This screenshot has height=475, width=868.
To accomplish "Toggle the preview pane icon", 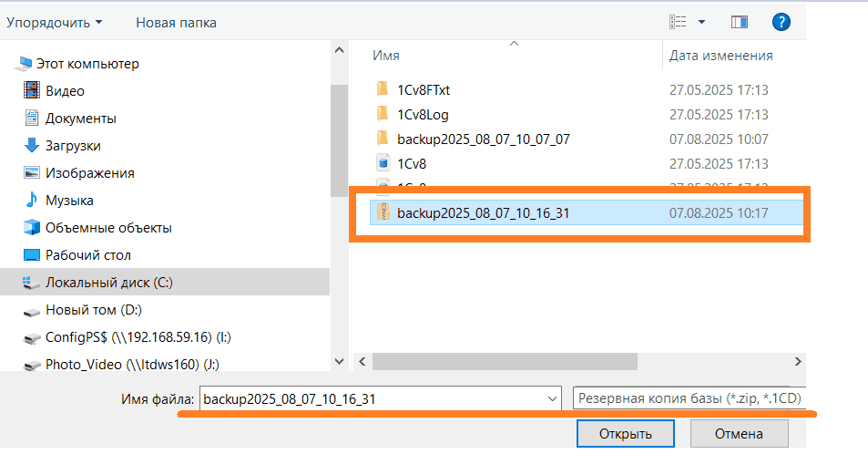I will (739, 22).
